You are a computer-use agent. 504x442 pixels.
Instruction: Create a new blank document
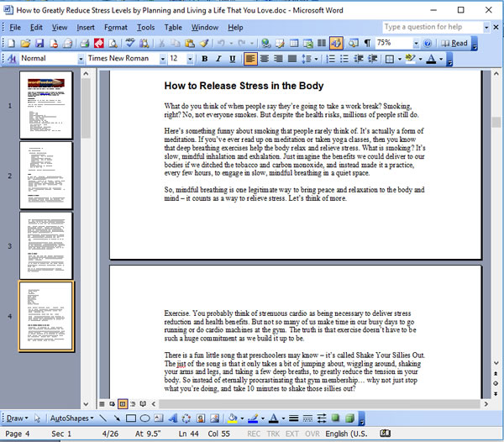coord(11,43)
